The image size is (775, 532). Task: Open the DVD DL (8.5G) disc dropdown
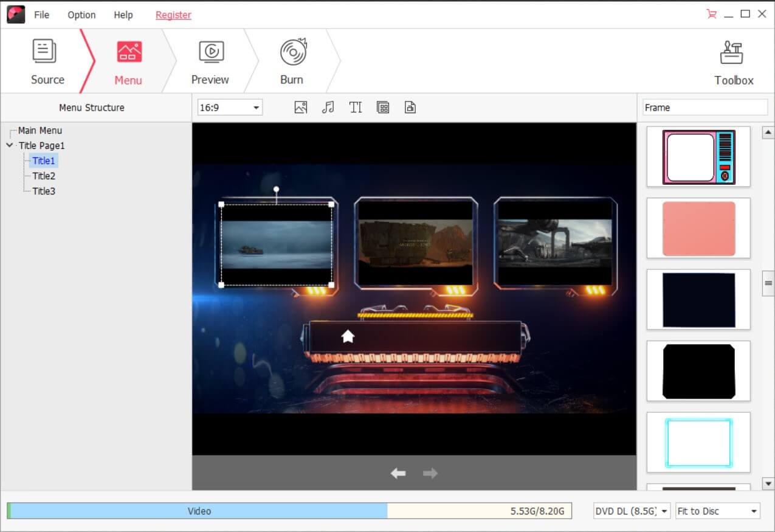[631, 511]
